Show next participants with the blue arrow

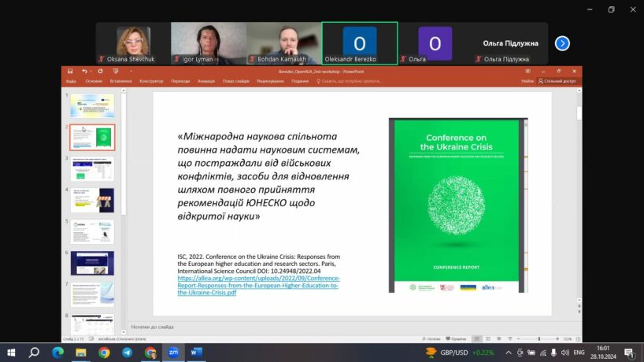[x=562, y=43]
